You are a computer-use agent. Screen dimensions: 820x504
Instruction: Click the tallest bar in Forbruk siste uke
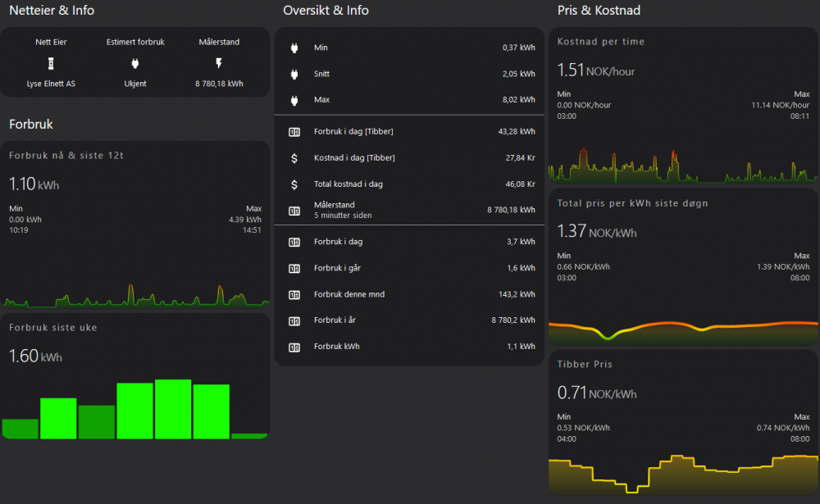(173, 409)
